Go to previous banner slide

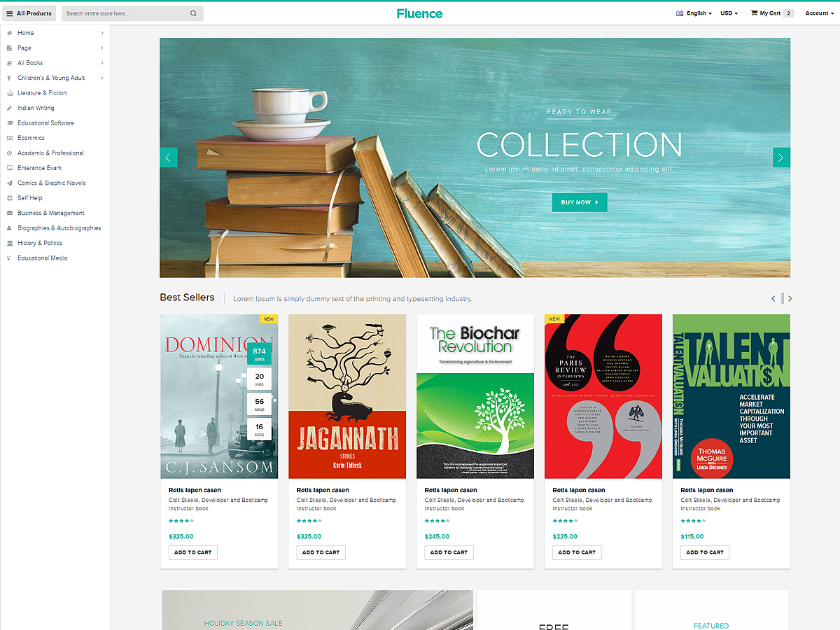pos(169,157)
